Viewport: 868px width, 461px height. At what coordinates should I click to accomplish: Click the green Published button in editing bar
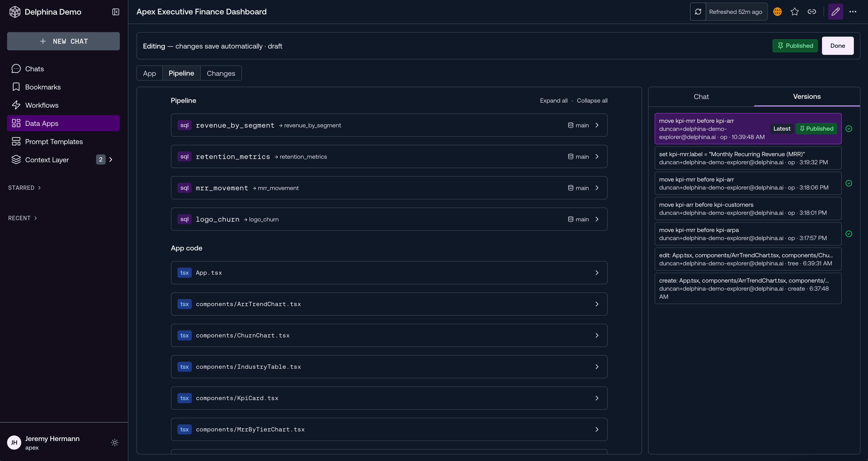[x=795, y=46]
